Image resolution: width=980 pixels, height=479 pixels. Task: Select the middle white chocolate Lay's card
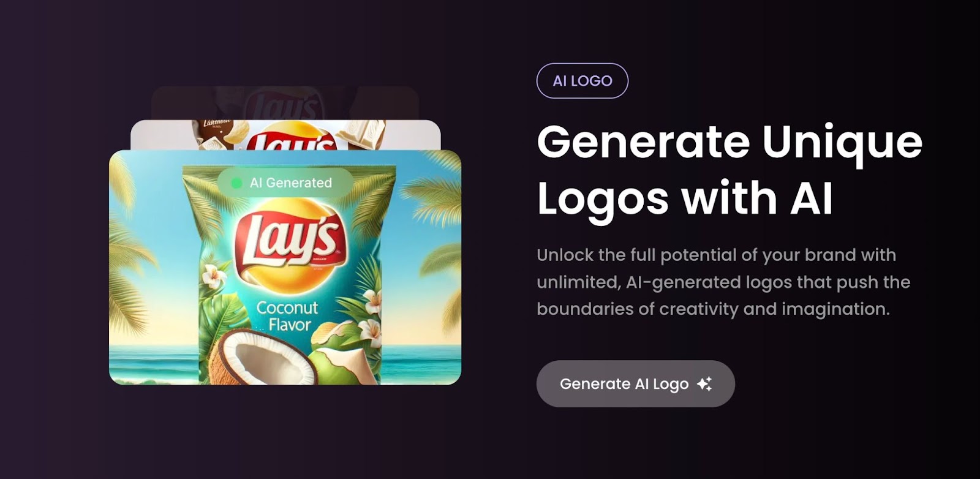tap(285, 135)
